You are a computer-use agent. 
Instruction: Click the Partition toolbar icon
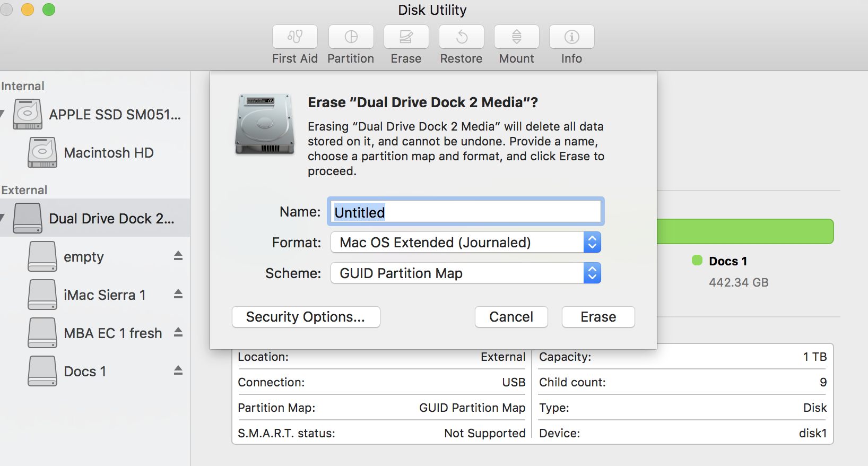[351, 37]
